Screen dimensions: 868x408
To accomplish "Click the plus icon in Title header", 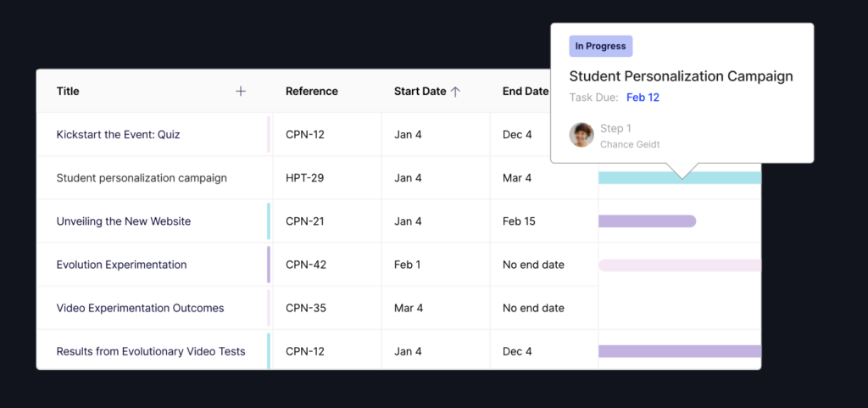I will click(x=241, y=92).
